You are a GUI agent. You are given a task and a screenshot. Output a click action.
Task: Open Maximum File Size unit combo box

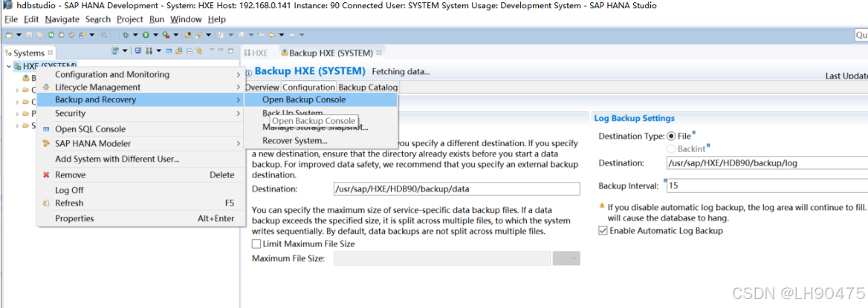point(566,258)
